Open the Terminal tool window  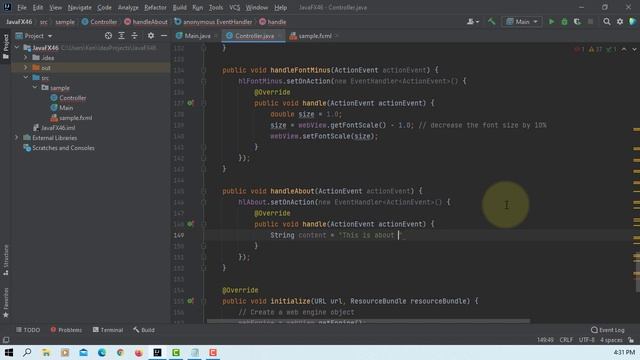pos(108,330)
